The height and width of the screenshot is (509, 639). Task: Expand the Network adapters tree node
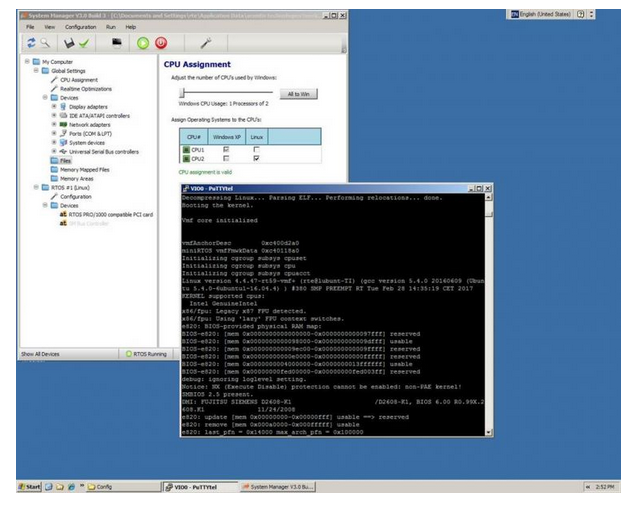54,124
